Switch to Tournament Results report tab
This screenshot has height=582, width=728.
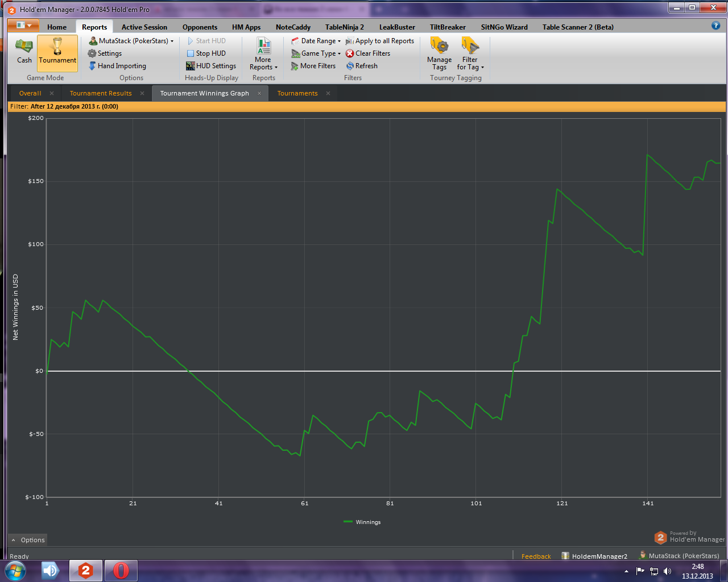point(101,93)
